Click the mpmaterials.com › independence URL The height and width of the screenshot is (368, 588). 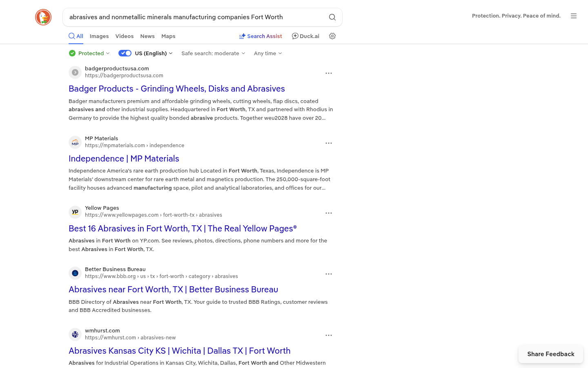point(134,146)
